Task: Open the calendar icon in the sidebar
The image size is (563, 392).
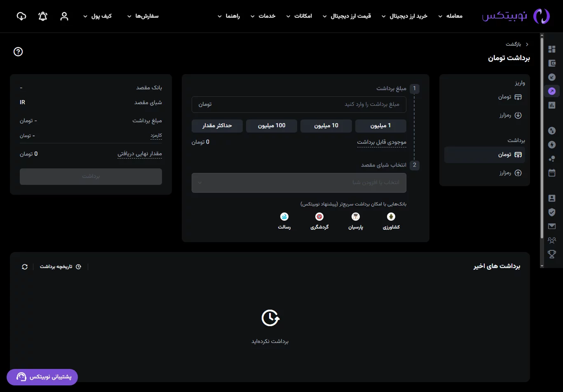Action: pyautogui.click(x=552, y=173)
